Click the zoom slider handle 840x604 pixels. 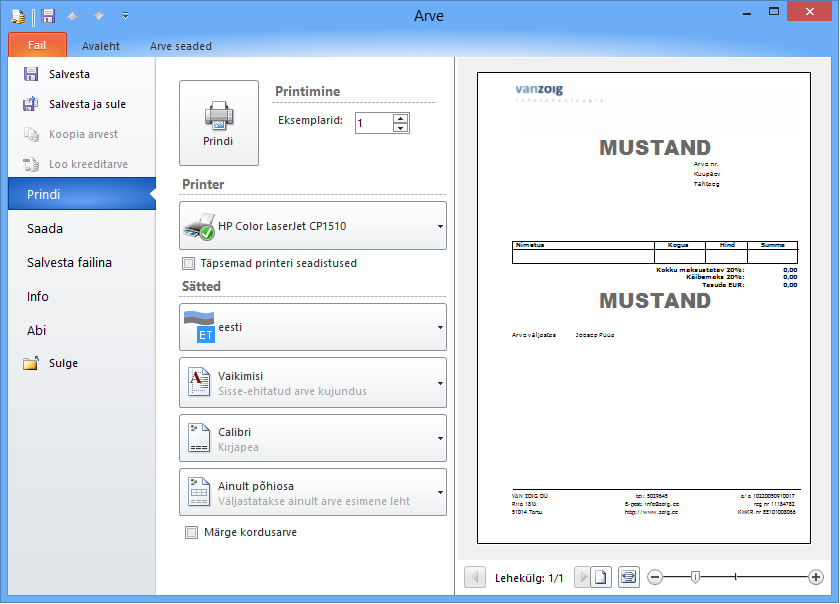pyautogui.click(x=695, y=577)
